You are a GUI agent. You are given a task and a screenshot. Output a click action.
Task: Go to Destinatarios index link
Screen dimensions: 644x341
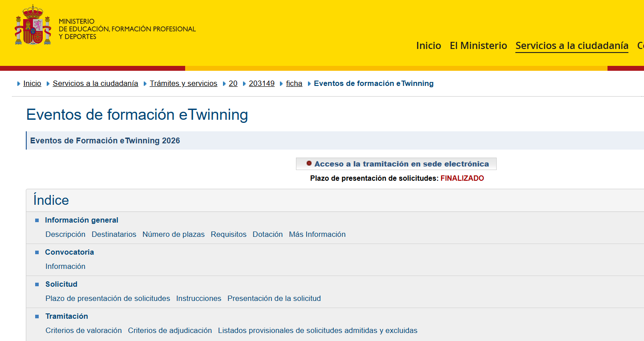[x=114, y=234]
